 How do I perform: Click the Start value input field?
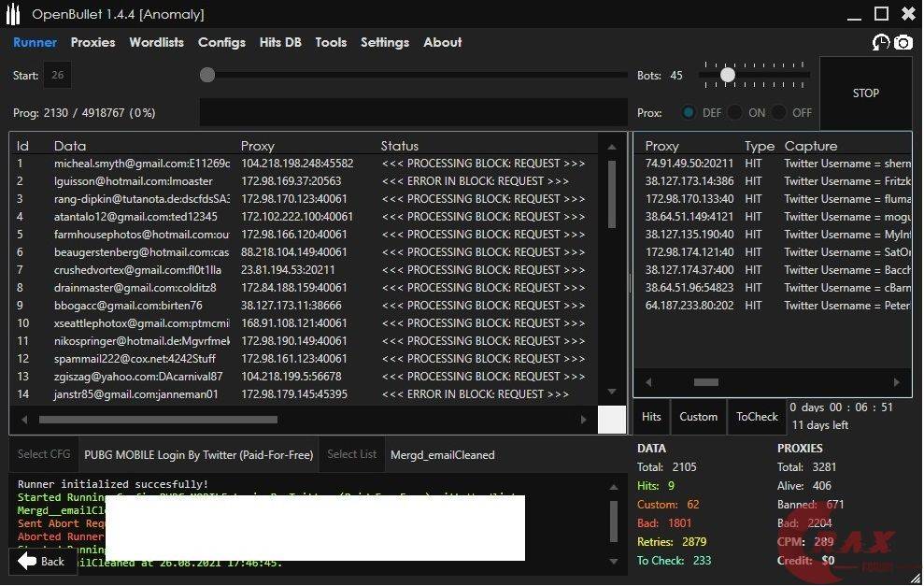(x=58, y=75)
